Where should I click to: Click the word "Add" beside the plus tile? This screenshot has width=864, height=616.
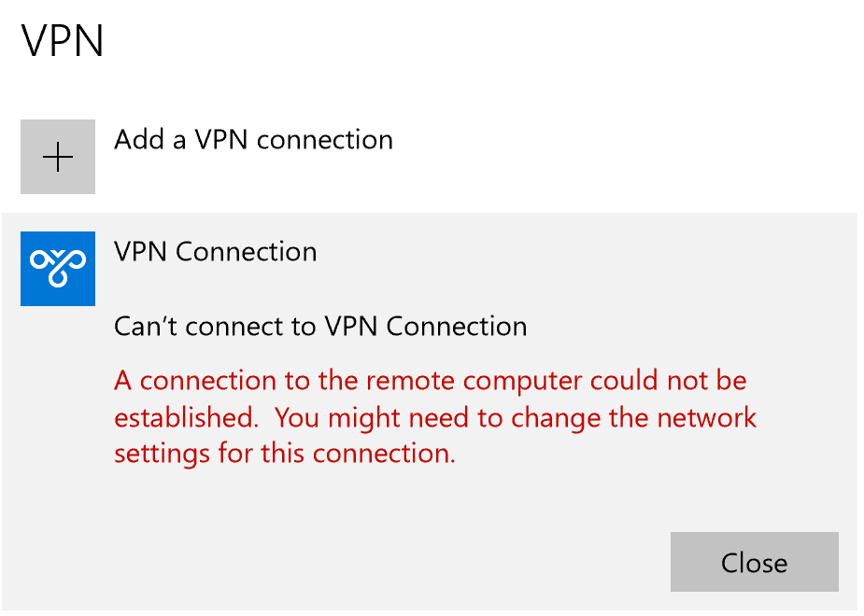[138, 140]
